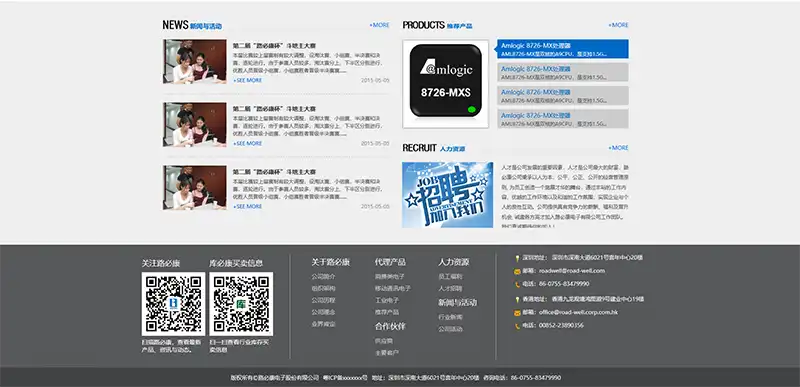Open 组织架构 footer link
The width and height of the screenshot is (800, 387).
323,288
